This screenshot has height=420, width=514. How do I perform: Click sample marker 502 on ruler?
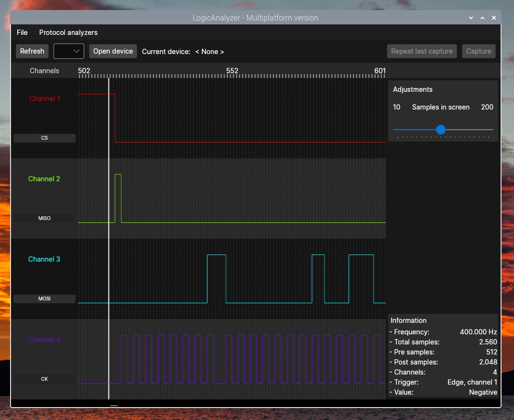pyautogui.click(x=84, y=71)
